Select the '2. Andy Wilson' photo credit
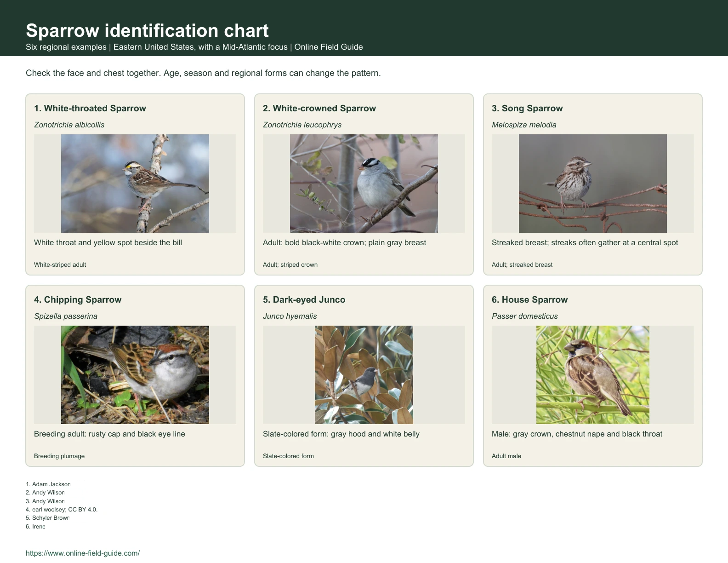 (x=45, y=493)
